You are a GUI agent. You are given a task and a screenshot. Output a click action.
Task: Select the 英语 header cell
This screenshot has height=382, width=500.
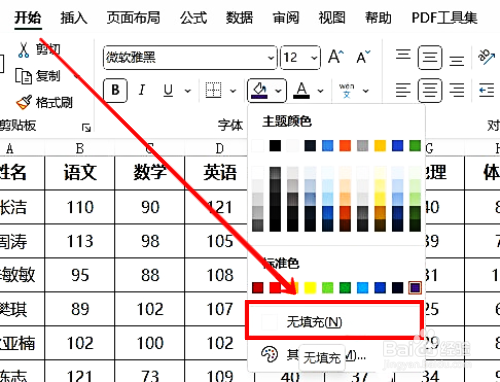click(x=216, y=173)
